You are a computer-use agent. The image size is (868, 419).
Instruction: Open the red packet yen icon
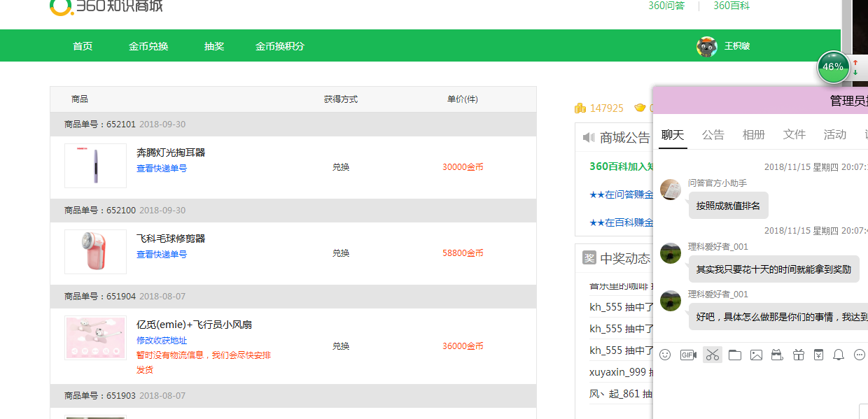point(819,355)
